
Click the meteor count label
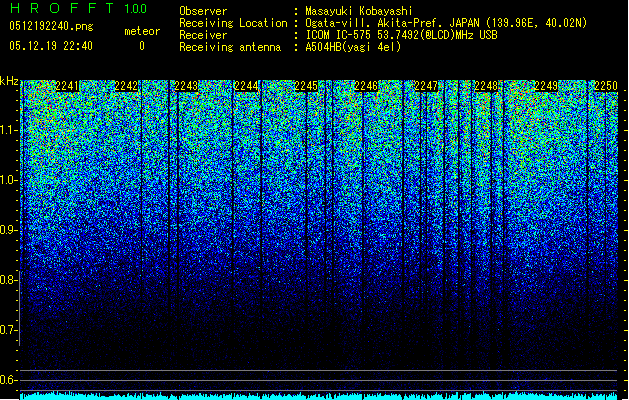click(x=142, y=31)
